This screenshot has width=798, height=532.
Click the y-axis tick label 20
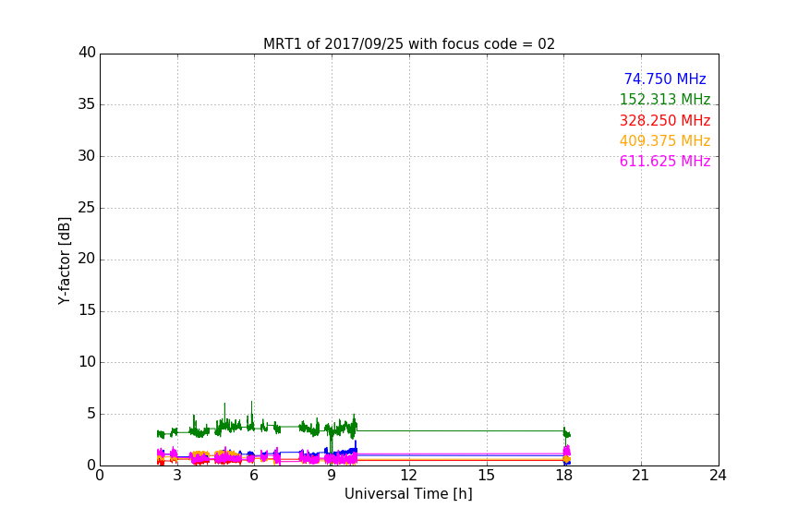[87, 260]
